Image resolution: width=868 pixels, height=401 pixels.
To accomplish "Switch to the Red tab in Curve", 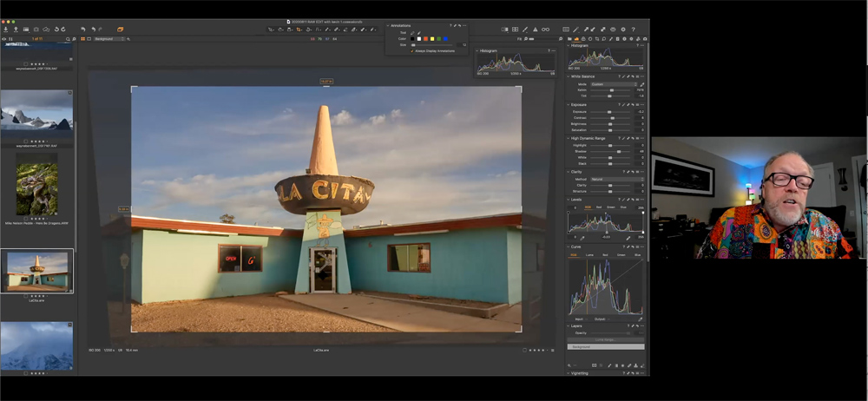I will pyautogui.click(x=605, y=255).
